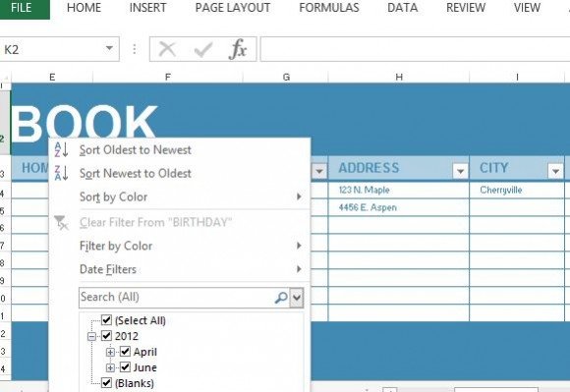
Task: Toggle the 2012 year checkbox
Action: 106,335
